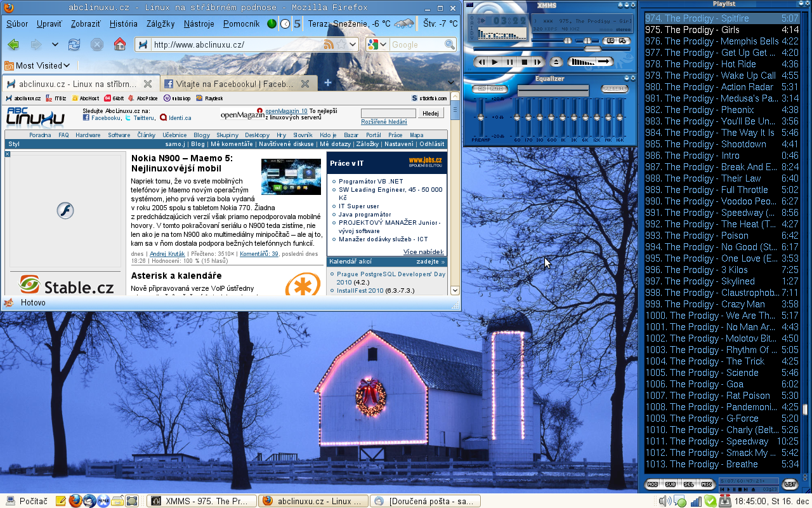The image size is (812, 508).
Task: Click the XMMS eject button
Action: point(556,62)
